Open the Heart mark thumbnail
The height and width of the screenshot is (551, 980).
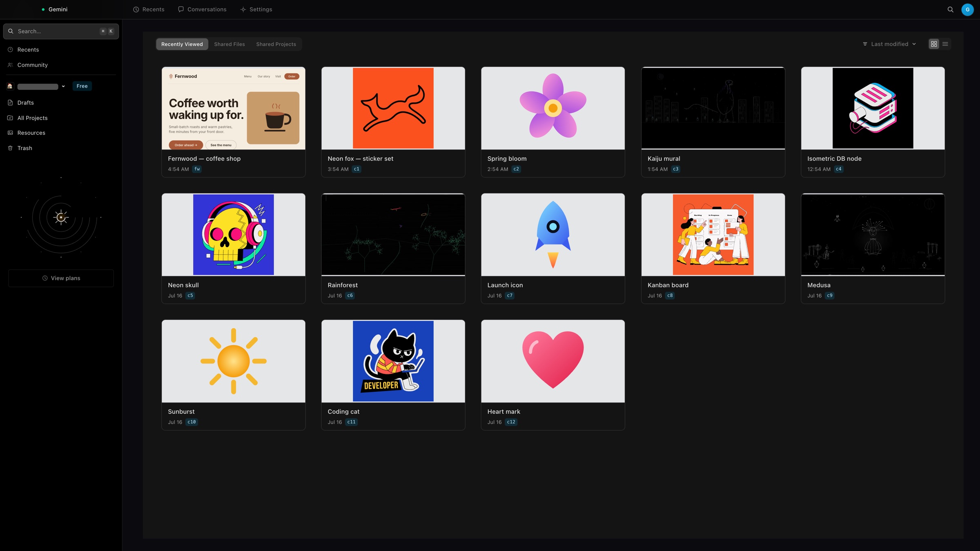click(553, 361)
